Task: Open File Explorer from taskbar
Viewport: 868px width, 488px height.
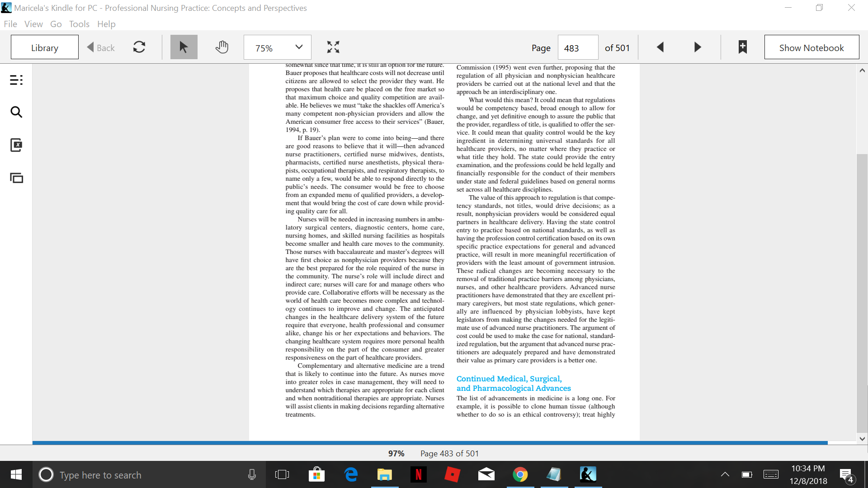Action: [385, 474]
